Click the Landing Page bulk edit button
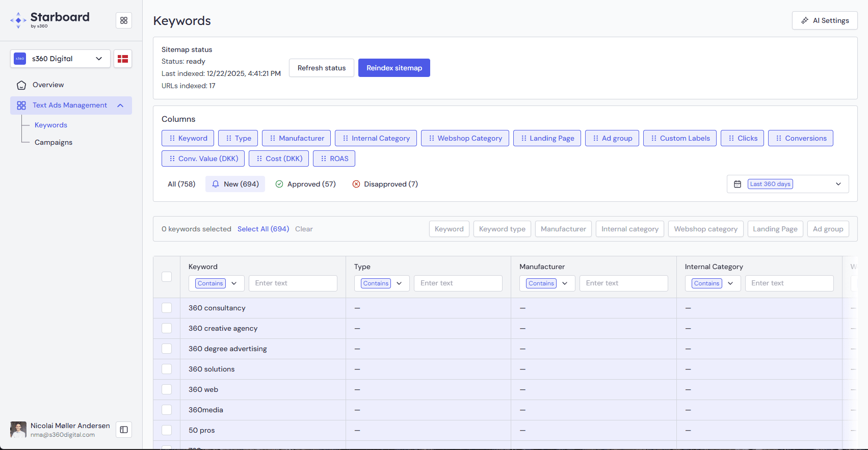 (775, 229)
